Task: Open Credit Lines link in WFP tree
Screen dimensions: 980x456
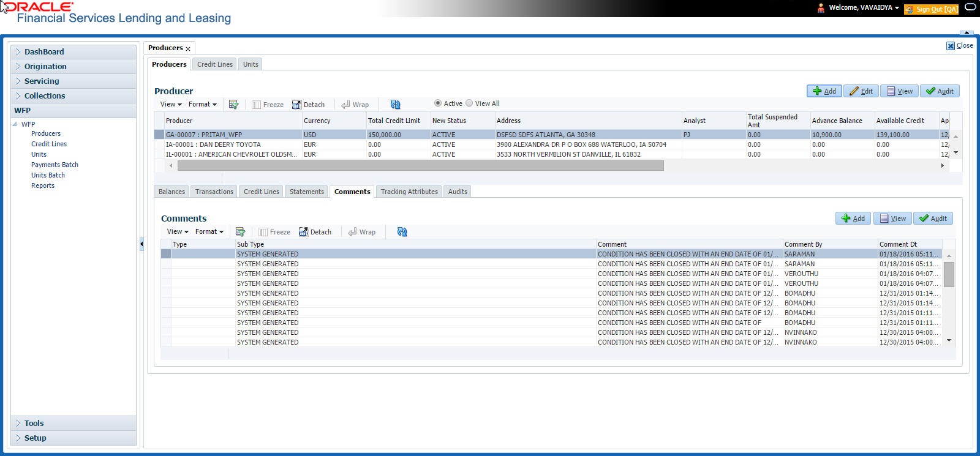Action: [x=49, y=144]
